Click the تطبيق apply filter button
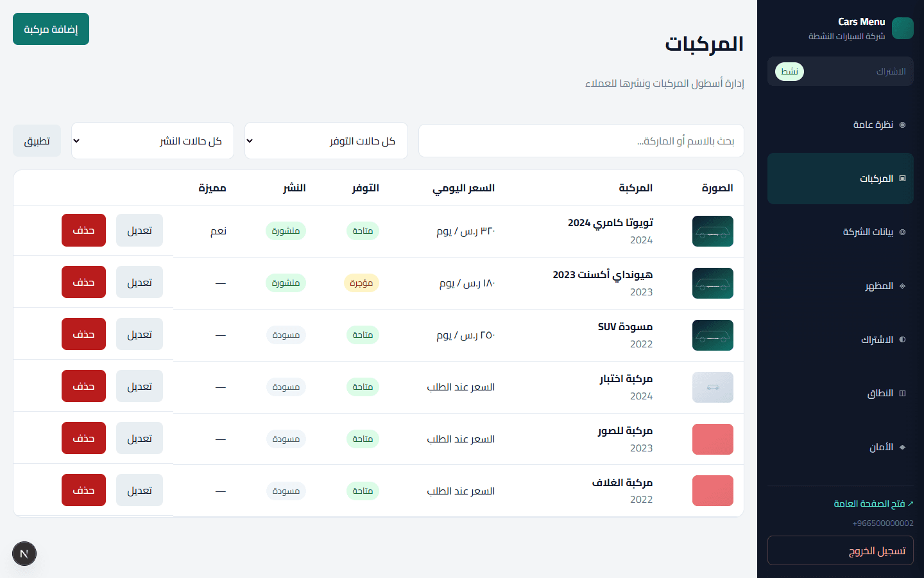This screenshot has height=578, width=924. pyautogui.click(x=37, y=141)
